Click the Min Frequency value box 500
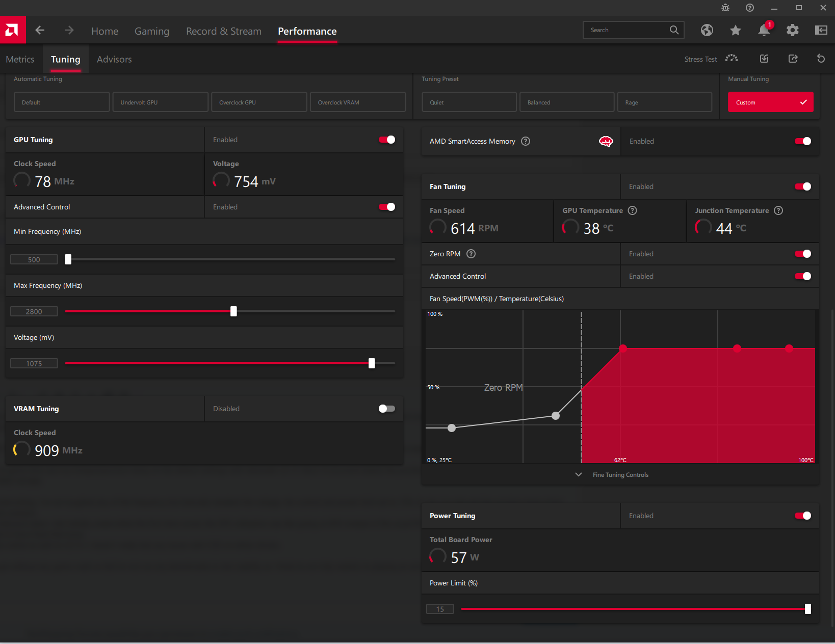Viewport: 835px width, 644px height. pyautogui.click(x=34, y=259)
